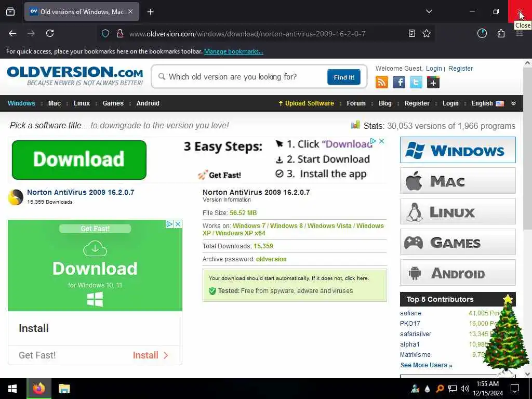Open contributor safarisilver's profile
The height and width of the screenshot is (399, 532).
pos(416,334)
